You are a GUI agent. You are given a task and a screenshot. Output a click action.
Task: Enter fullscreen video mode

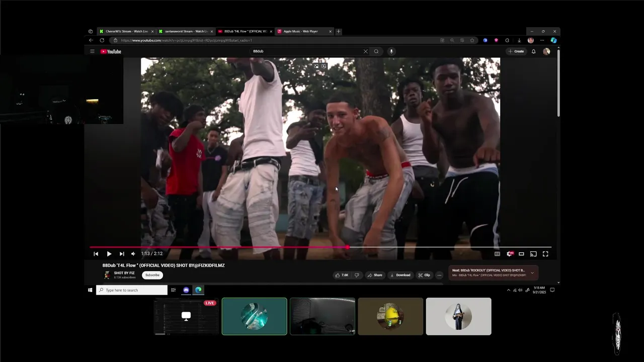tap(545, 254)
